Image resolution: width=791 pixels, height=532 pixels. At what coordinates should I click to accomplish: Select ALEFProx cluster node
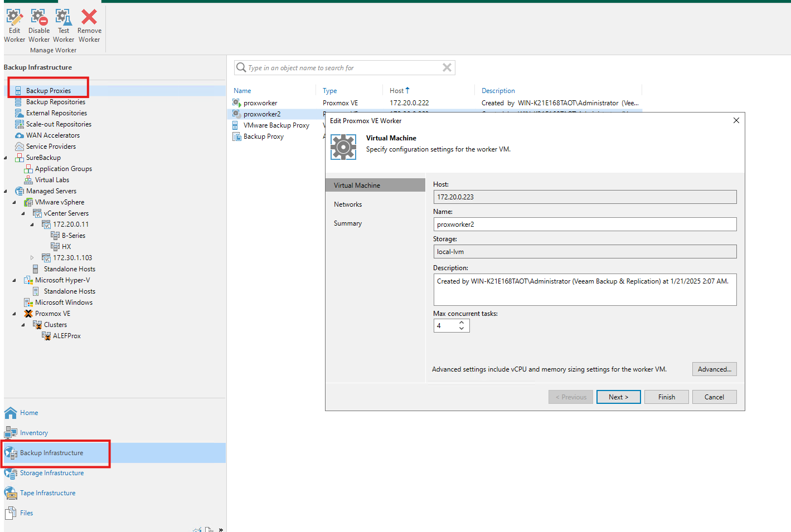pos(66,336)
